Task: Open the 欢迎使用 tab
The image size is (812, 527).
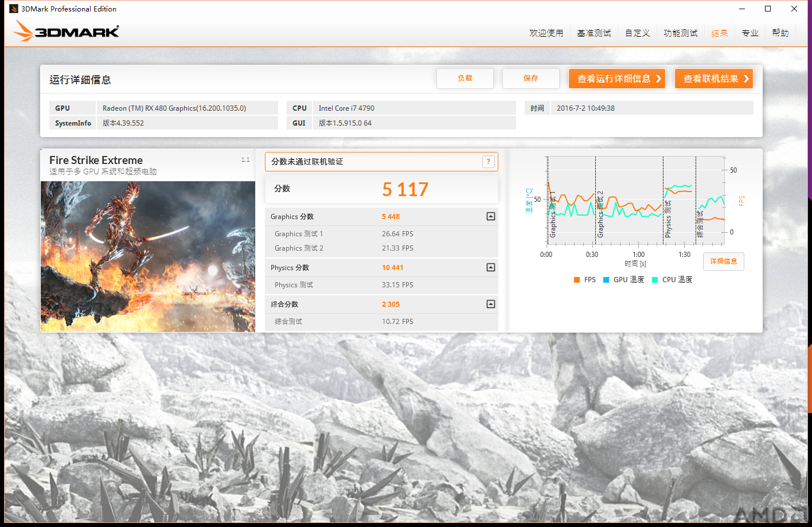Action: coord(546,33)
